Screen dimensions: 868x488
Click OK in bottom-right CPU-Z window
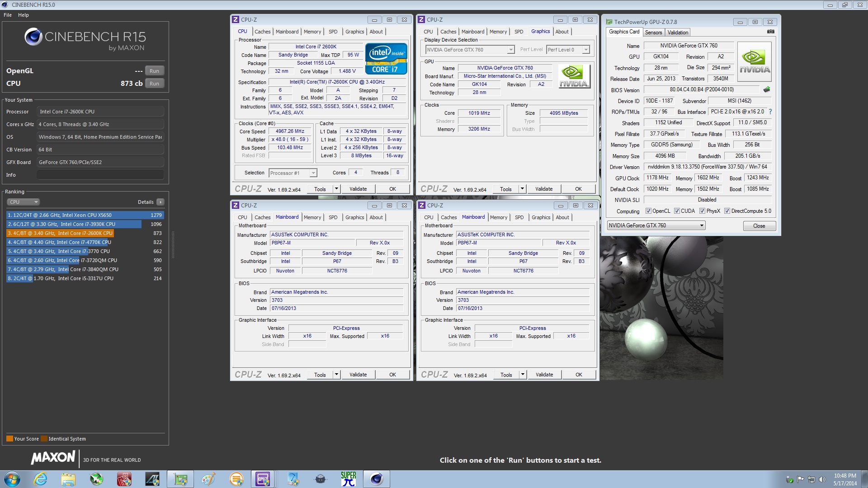click(579, 375)
